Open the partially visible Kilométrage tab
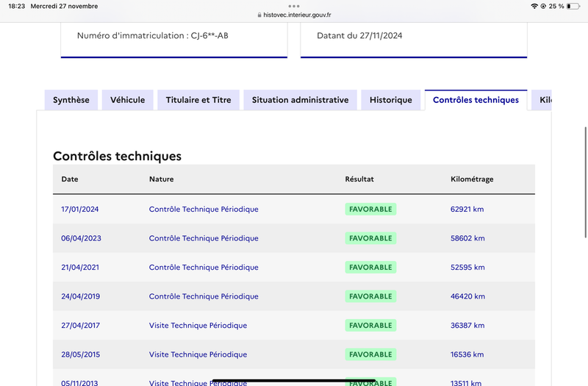This screenshot has width=588, height=386. 542,100
